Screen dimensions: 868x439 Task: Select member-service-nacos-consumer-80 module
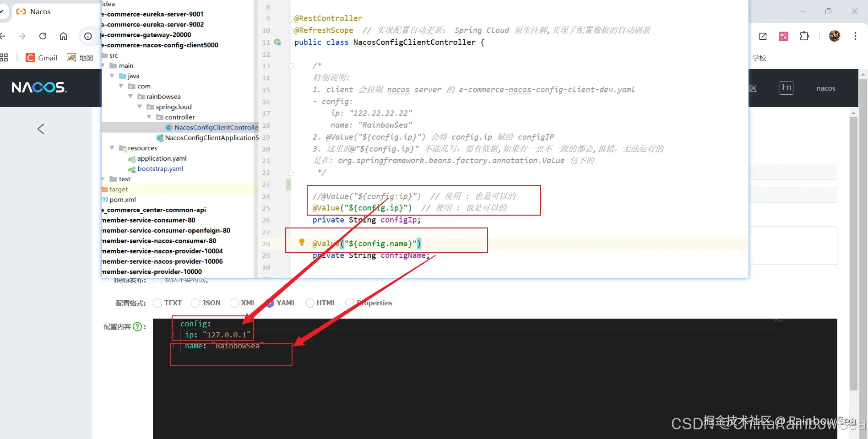click(159, 241)
